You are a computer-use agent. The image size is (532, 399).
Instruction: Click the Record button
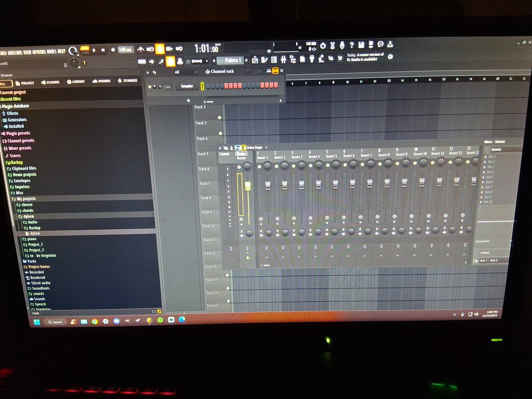[113, 50]
